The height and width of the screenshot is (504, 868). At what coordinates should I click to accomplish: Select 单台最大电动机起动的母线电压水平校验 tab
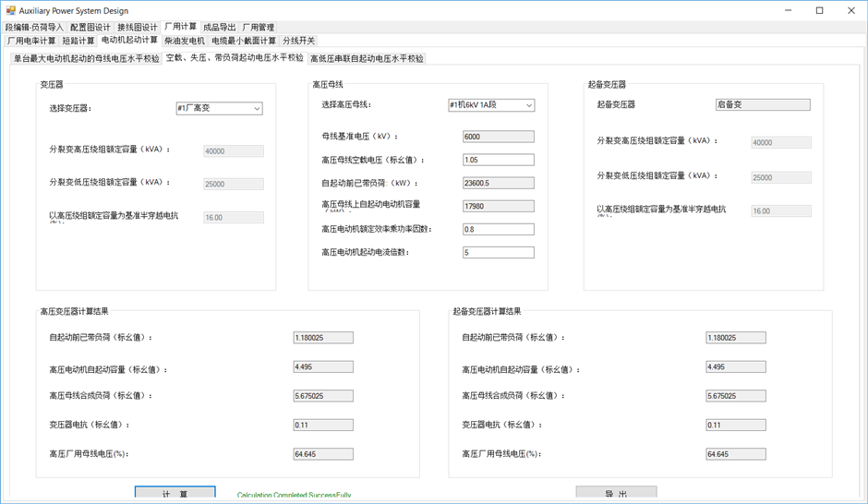pos(87,58)
